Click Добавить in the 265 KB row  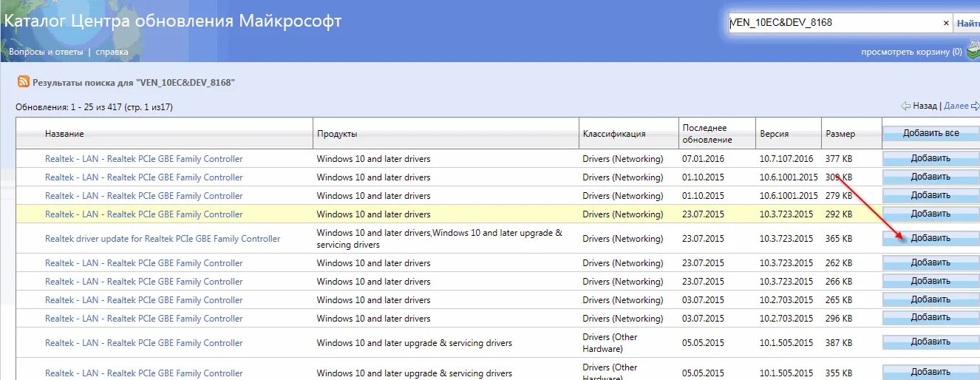(x=930, y=299)
